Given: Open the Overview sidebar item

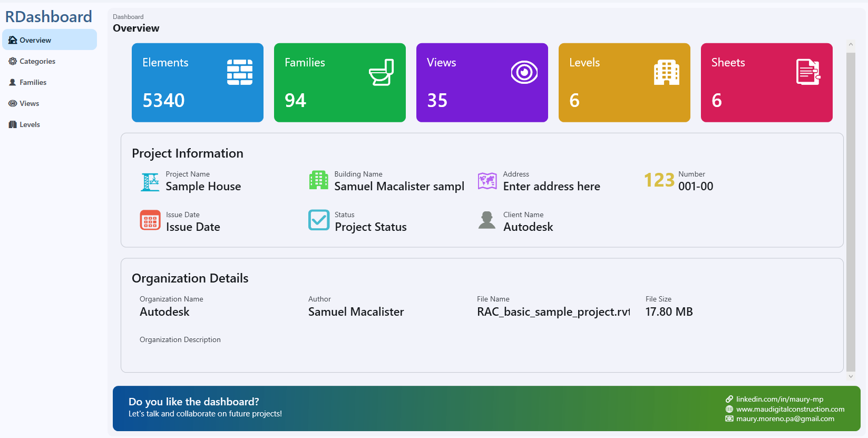Looking at the screenshot, I should point(50,40).
